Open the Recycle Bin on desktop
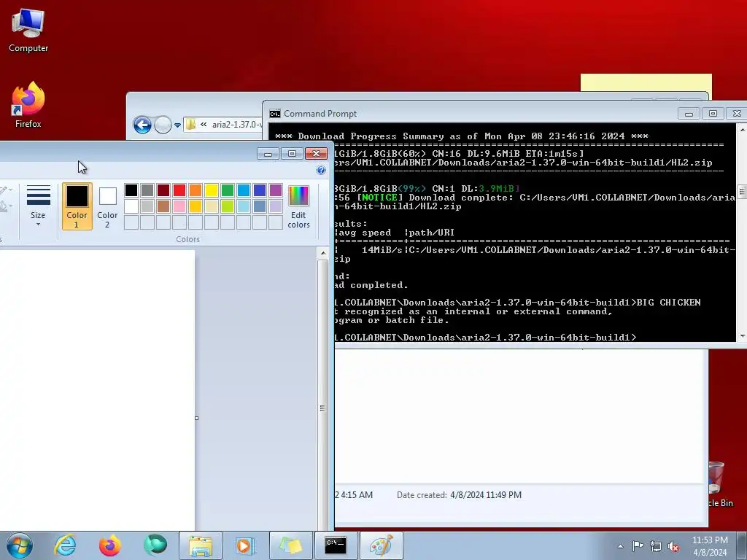 (x=719, y=484)
